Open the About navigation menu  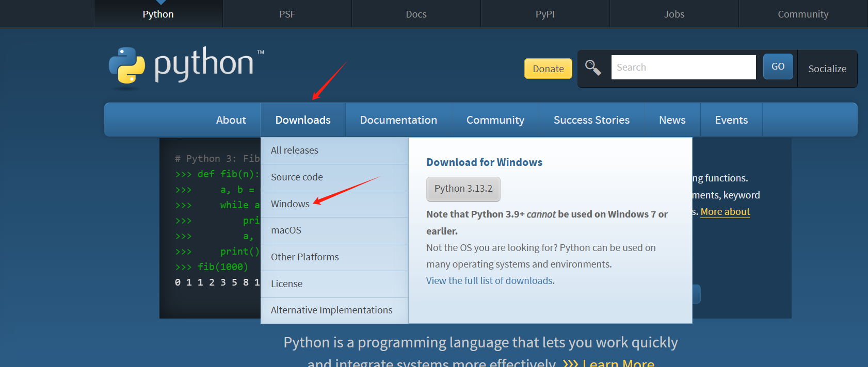click(231, 120)
